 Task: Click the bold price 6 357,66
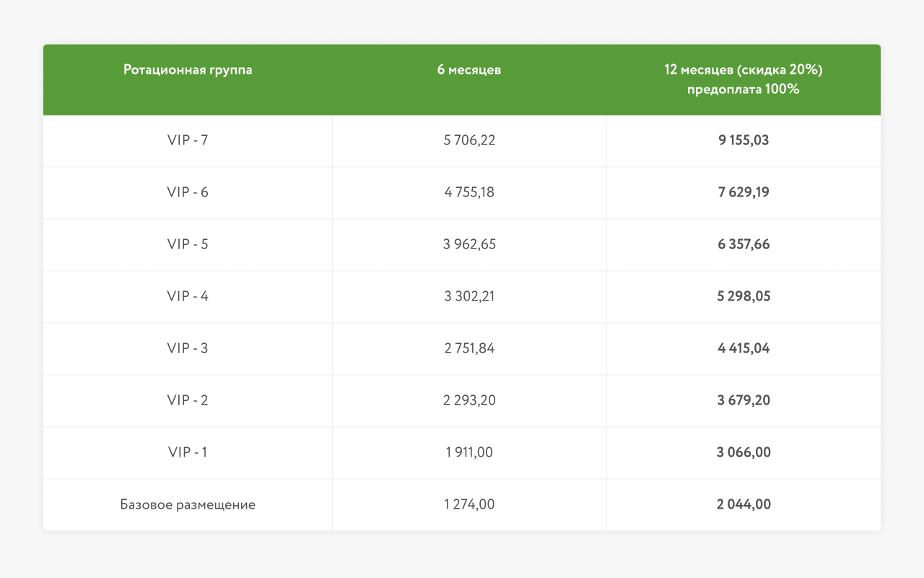point(744,245)
